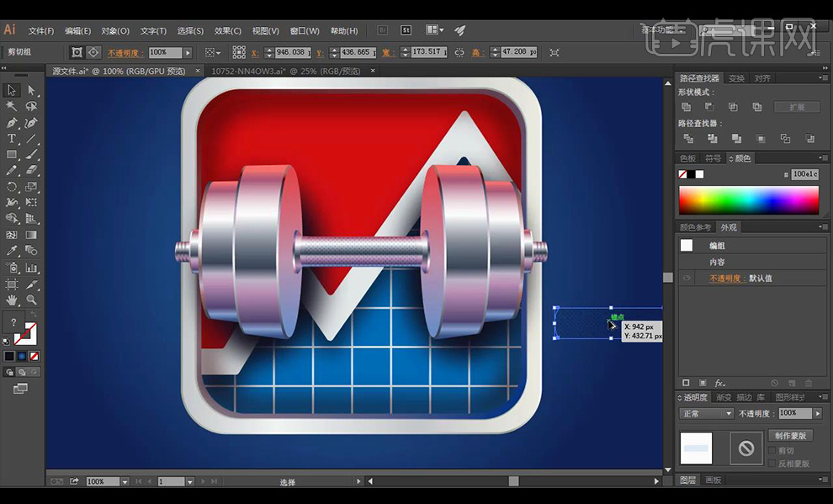Switch to the 色板 swatches tab
Image resolution: width=833 pixels, height=504 pixels.
(x=687, y=159)
